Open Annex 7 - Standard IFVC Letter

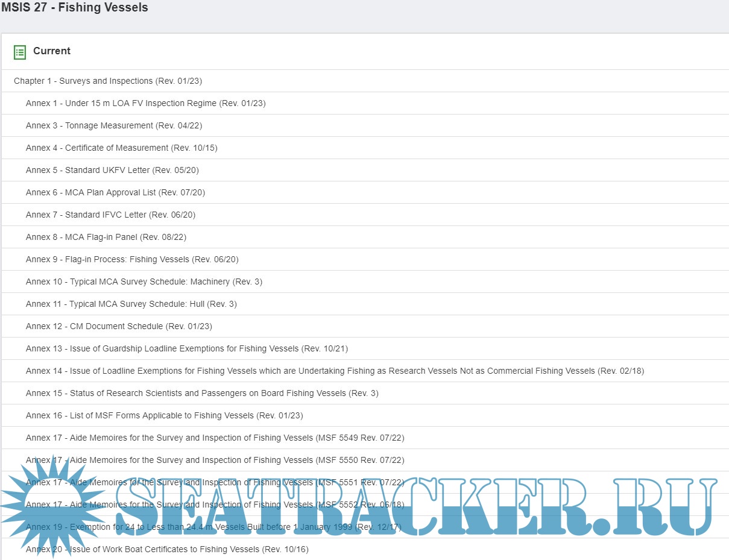110,215
